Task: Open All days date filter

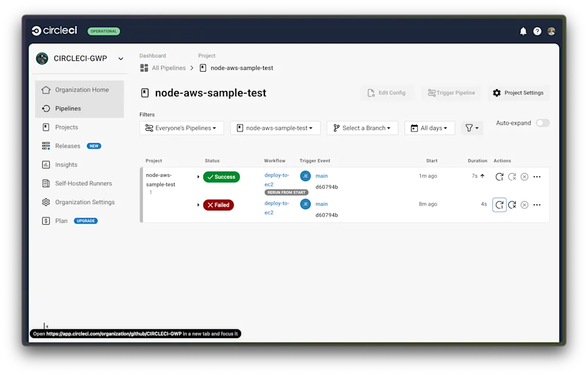Action: click(x=429, y=128)
